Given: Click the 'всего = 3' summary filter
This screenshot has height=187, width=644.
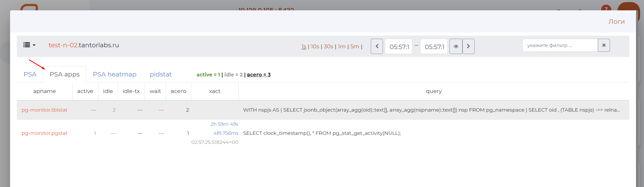Looking at the screenshot, I should [259, 75].
